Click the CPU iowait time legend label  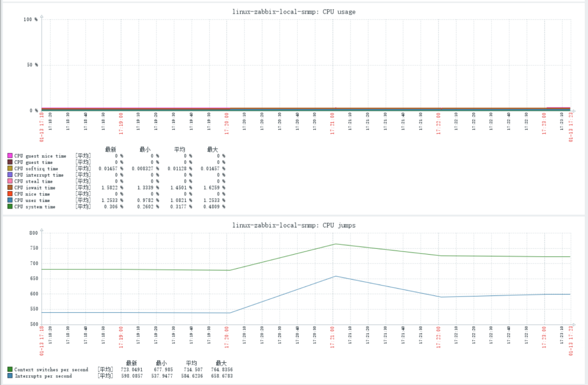(35, 188)
